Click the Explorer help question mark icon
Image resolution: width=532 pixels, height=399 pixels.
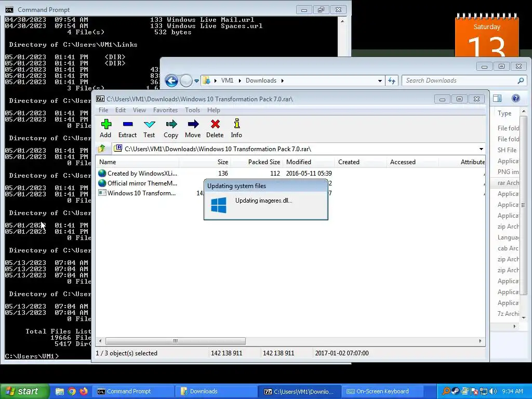pyautogui.click(x=516, y=98)
